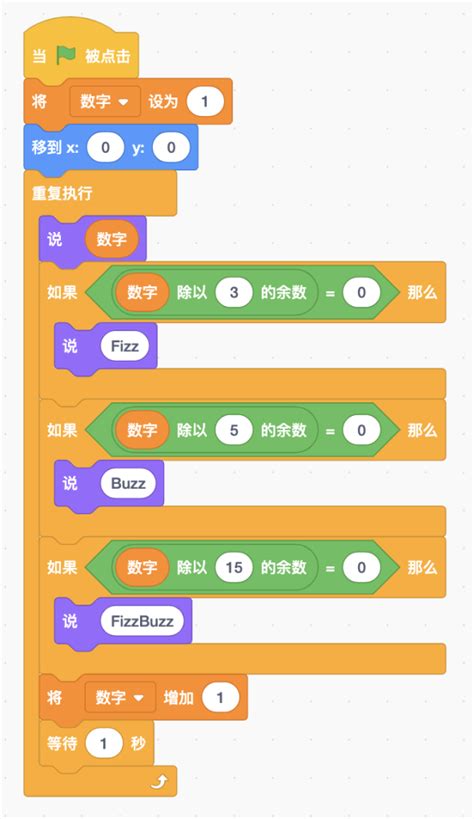Click the 等待 seconds input field
Screen dimensions: 474x819
(104, 743)
